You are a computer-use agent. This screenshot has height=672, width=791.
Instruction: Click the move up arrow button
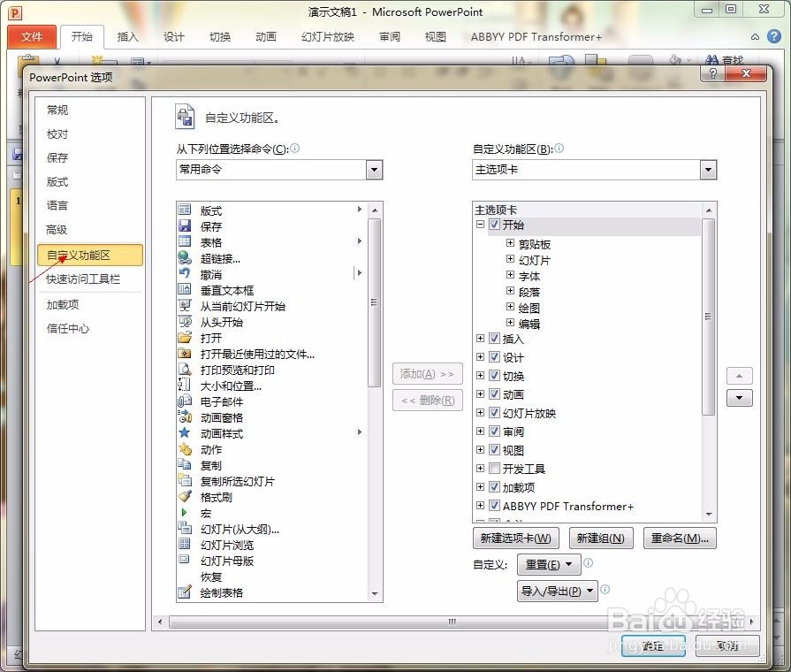click(739, 376)
